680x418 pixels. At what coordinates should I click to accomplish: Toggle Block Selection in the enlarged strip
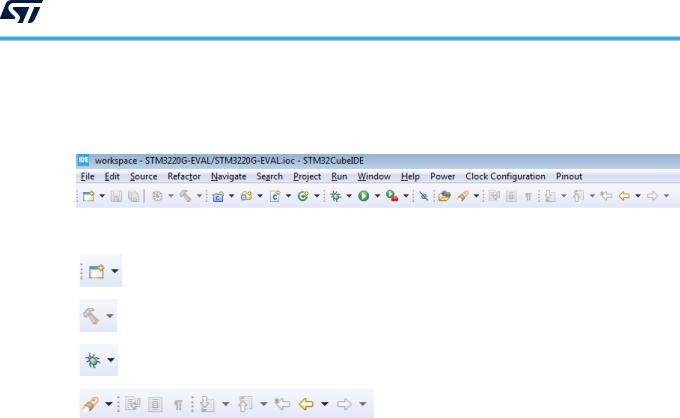click(155, 405)
